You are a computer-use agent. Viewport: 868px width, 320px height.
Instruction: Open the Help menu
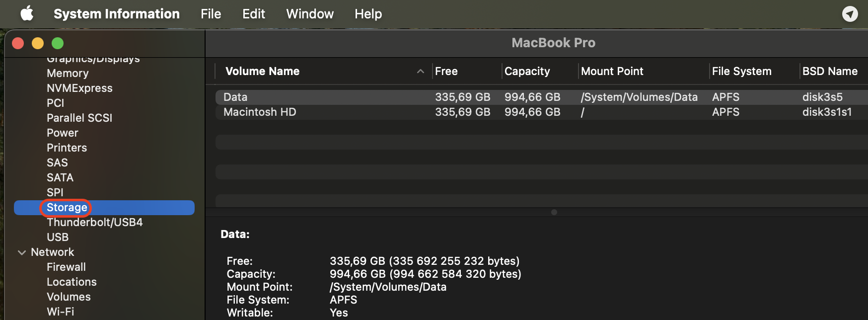[x=368, y=14]
